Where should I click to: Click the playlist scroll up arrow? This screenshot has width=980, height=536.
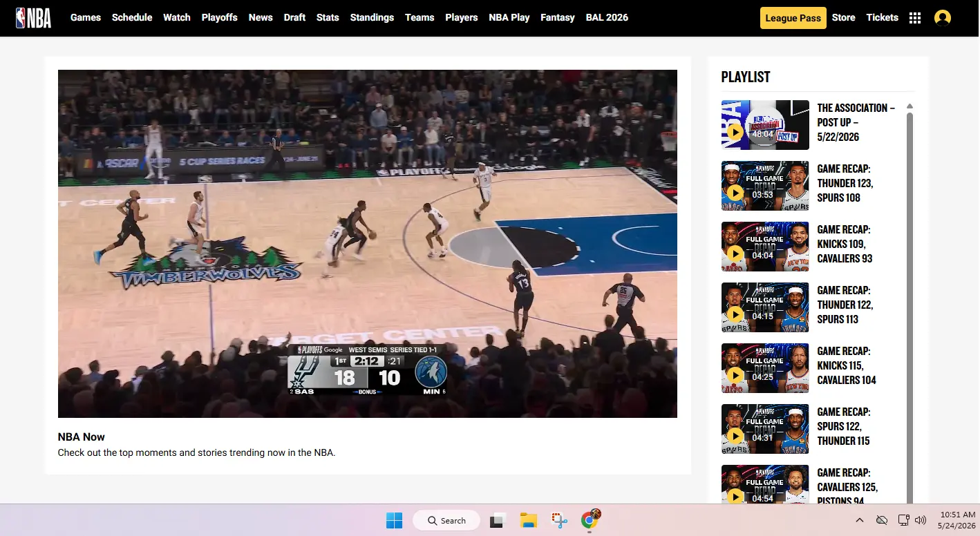[x=910, y=106]
